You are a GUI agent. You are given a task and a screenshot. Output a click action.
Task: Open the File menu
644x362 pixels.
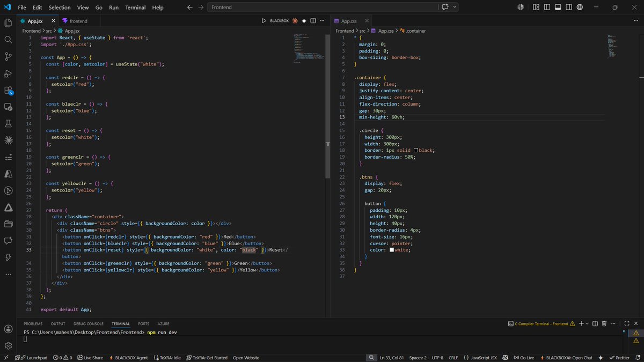[x=22, y=8]
